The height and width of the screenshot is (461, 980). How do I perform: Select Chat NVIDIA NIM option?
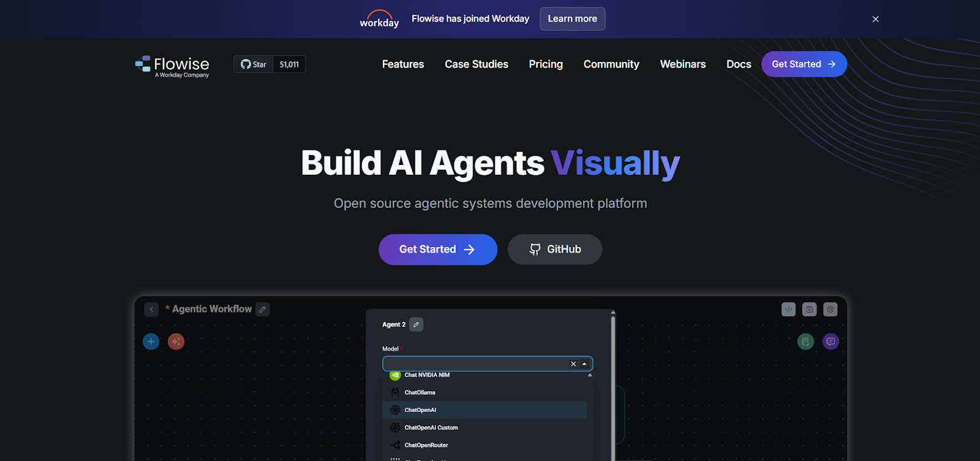click(484, 375)
